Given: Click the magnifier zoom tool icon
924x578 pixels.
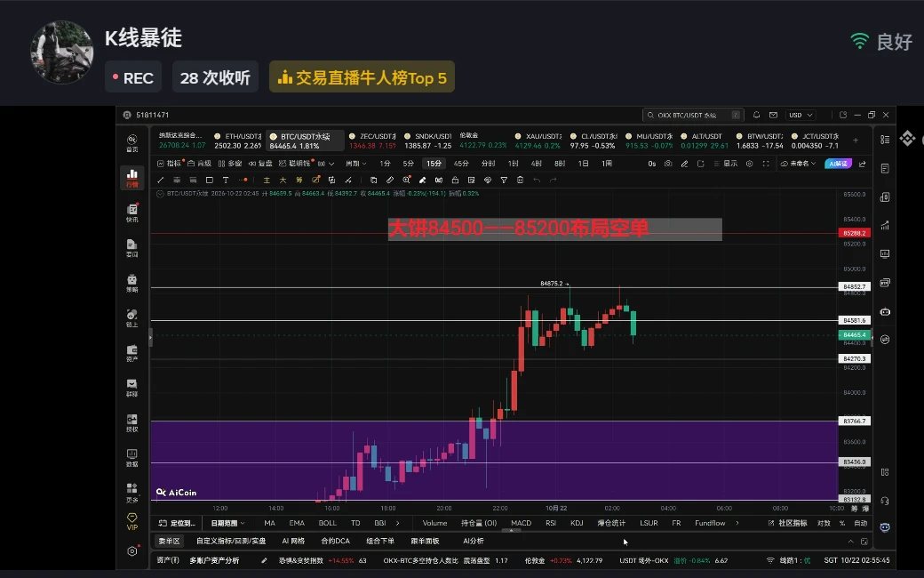Looking at the screenshot, I should coord(406,180).
